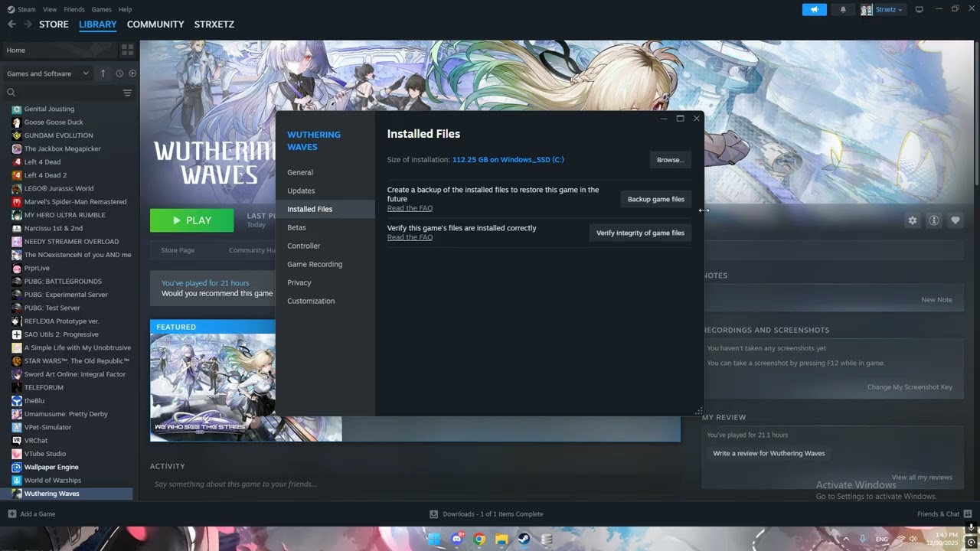Click the library search field
This screenshot has height=551, width=980.
pyautogui.click(x=61, y=93)
